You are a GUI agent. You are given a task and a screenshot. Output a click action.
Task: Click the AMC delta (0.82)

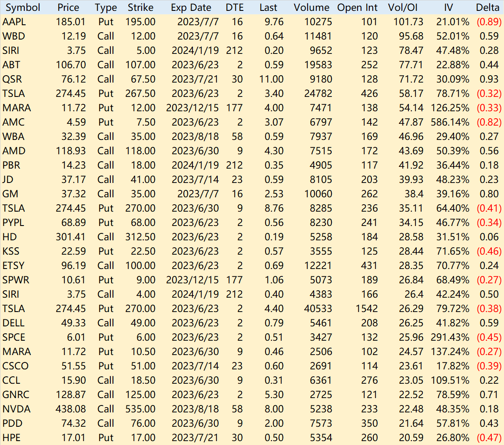coord(489,122)
